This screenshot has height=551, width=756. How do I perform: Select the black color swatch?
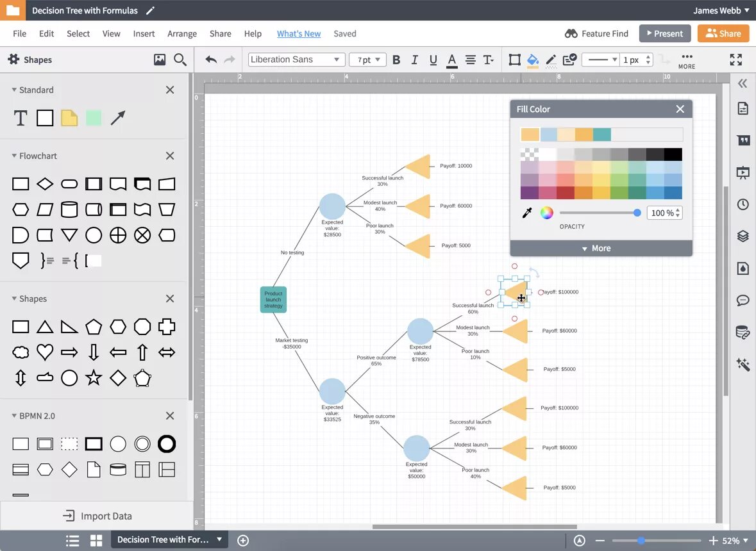[x=673, y=154]
